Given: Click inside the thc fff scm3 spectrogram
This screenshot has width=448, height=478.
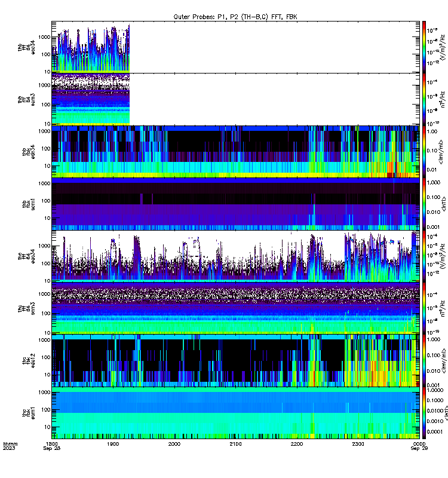Looking at the screenshot, I should coord(235,308).
